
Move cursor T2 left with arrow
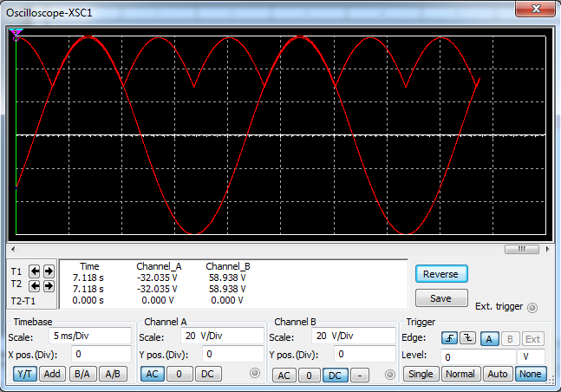(35, 285)
